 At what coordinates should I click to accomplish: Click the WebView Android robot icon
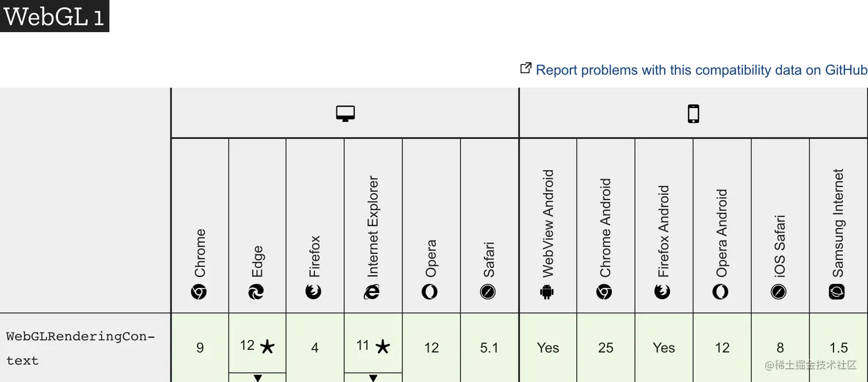(x=547, y=292)
